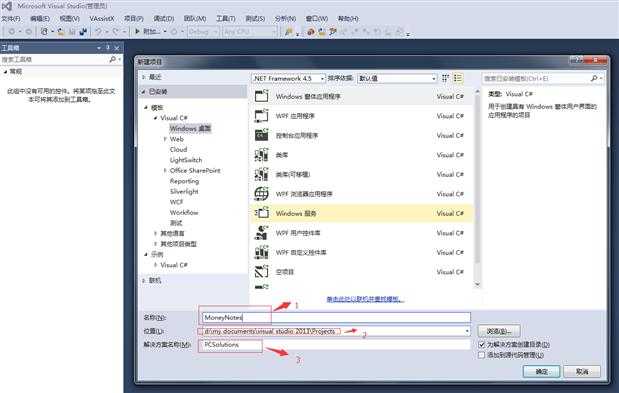Image resolution: width=619 pixels, height=393 pixels.
Task: Switch to small icons list view
Action: (x=458, y=78)
